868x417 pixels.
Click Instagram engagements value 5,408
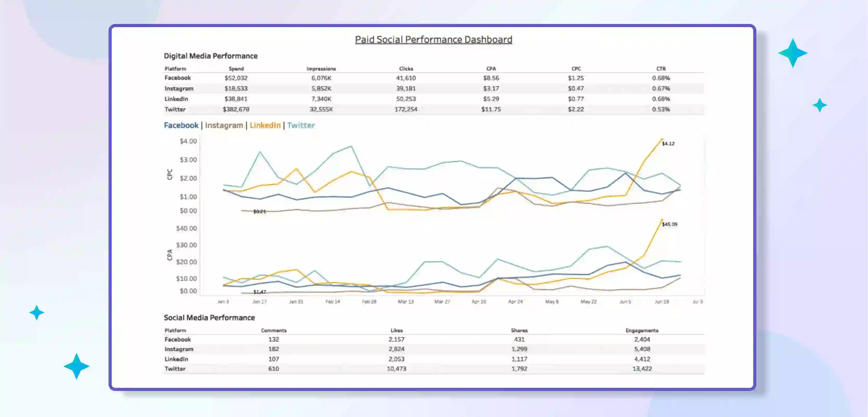(642, 349)
